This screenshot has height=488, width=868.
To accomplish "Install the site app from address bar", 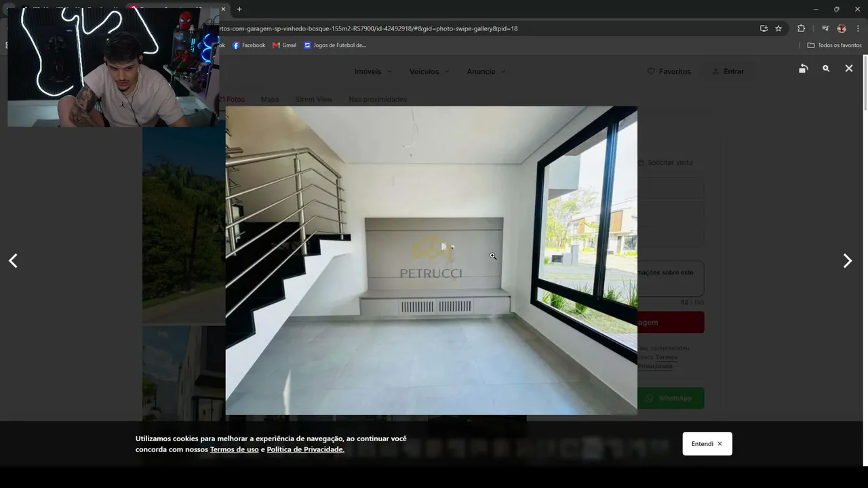I will click(764, 28).
